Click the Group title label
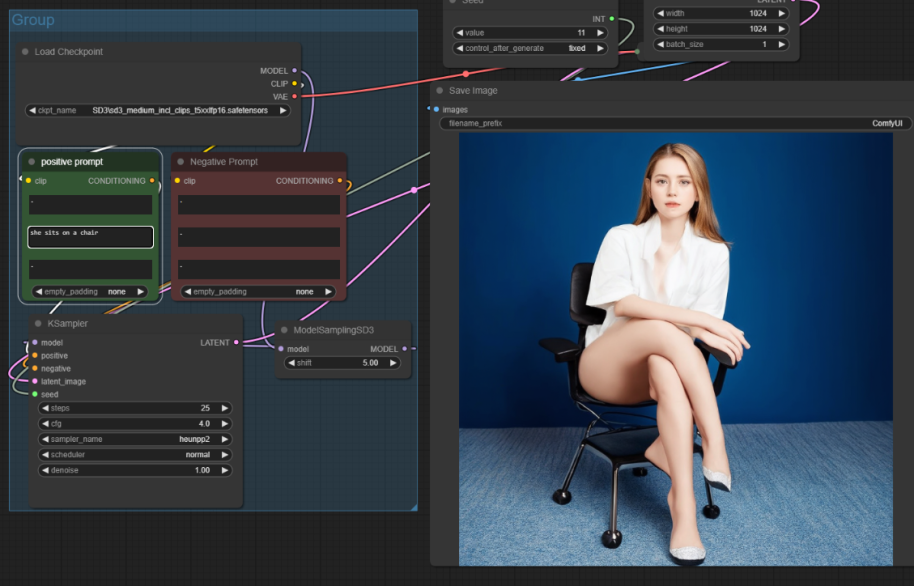Viewport: 914px width, 586px height. (x=33, y=20)
